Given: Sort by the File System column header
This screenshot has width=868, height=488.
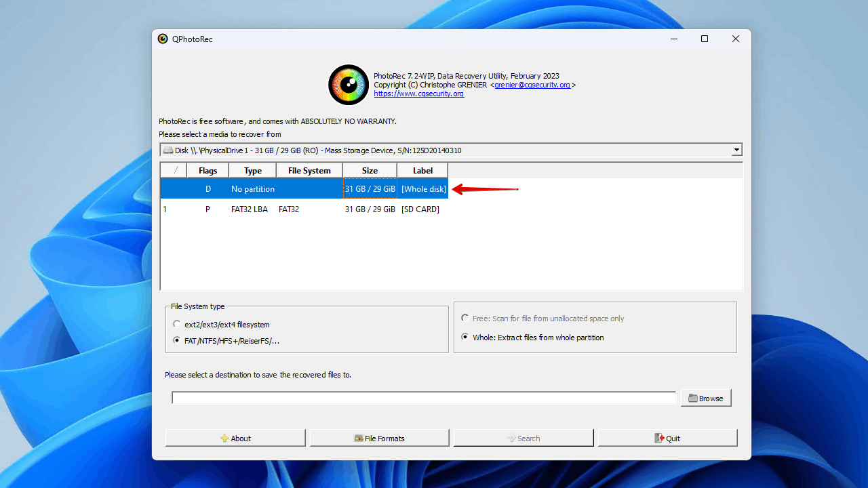Looking at the screenshot, I should coord(309,171).
